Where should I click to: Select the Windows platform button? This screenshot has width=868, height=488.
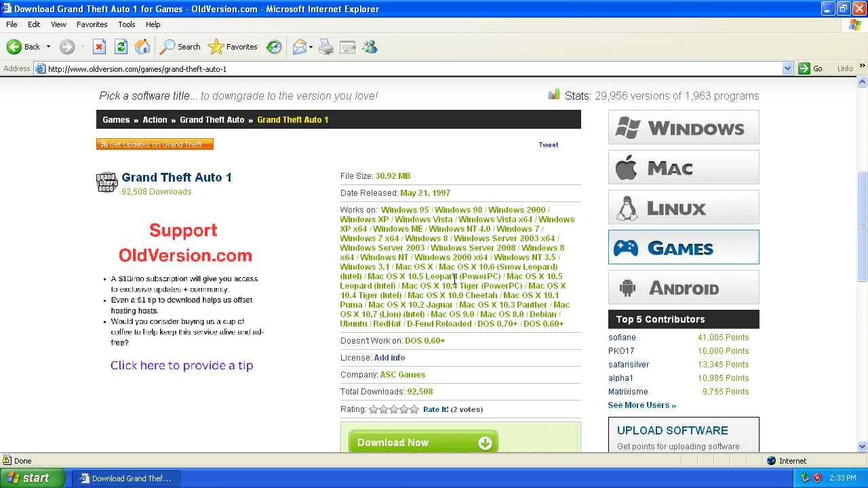tap(684, 127)
